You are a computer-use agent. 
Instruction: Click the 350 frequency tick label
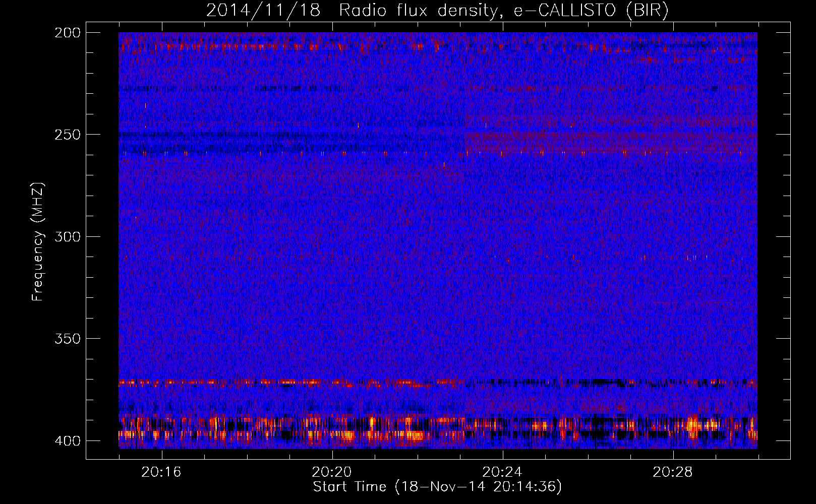(68, 338)
